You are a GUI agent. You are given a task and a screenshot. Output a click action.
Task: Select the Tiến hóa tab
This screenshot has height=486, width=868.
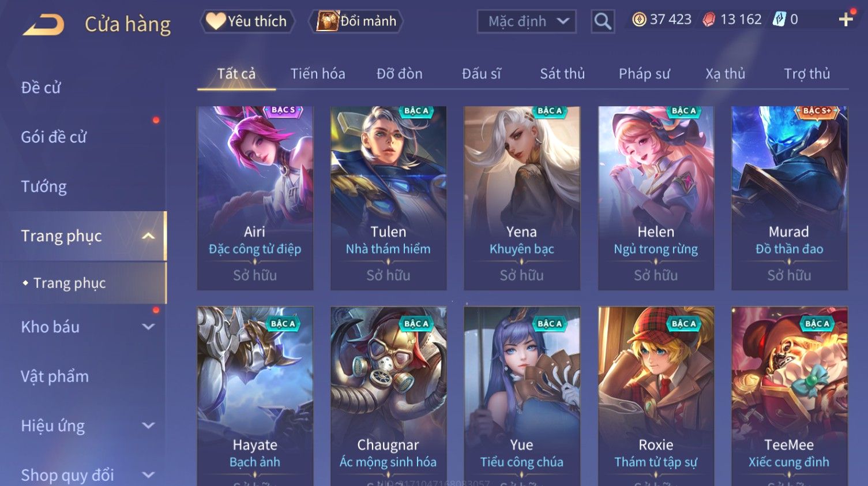pos(318,74)
